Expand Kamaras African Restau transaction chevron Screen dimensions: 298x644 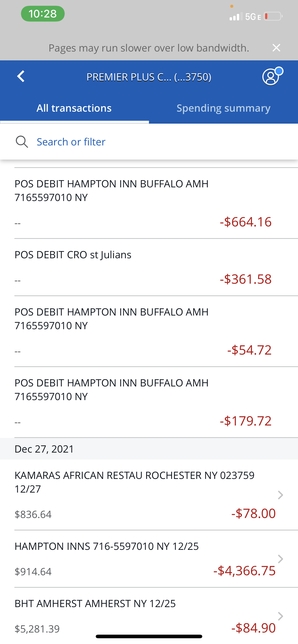280,495
